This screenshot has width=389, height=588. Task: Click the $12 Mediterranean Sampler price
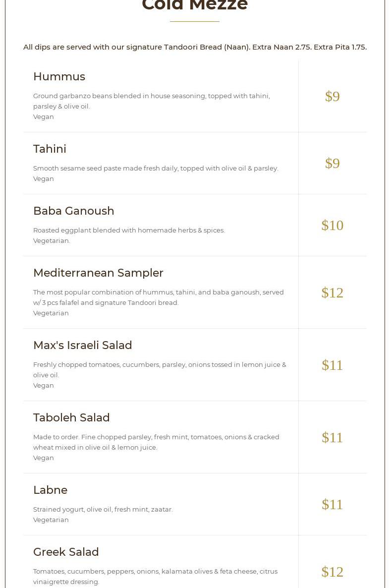coord(332,293)
